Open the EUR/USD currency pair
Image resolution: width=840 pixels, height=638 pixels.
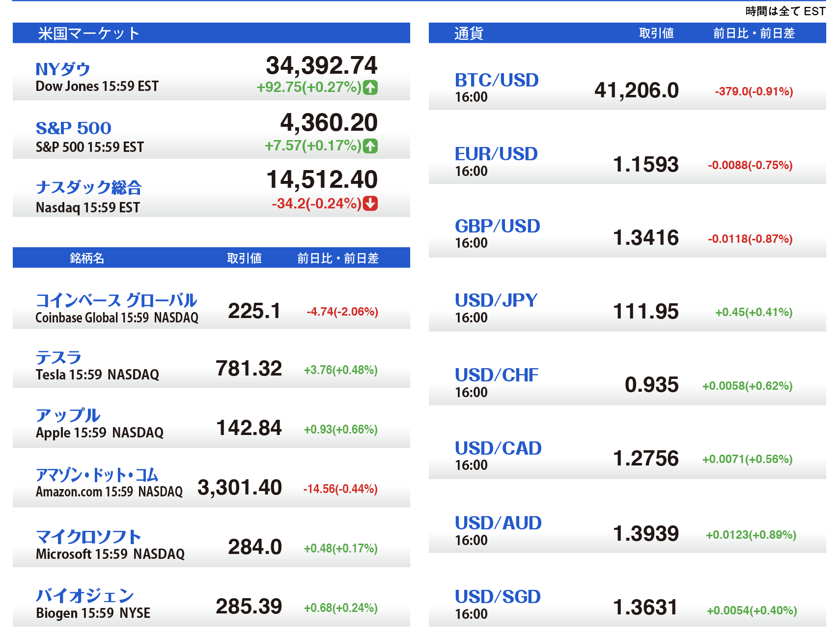coord(496,154)
